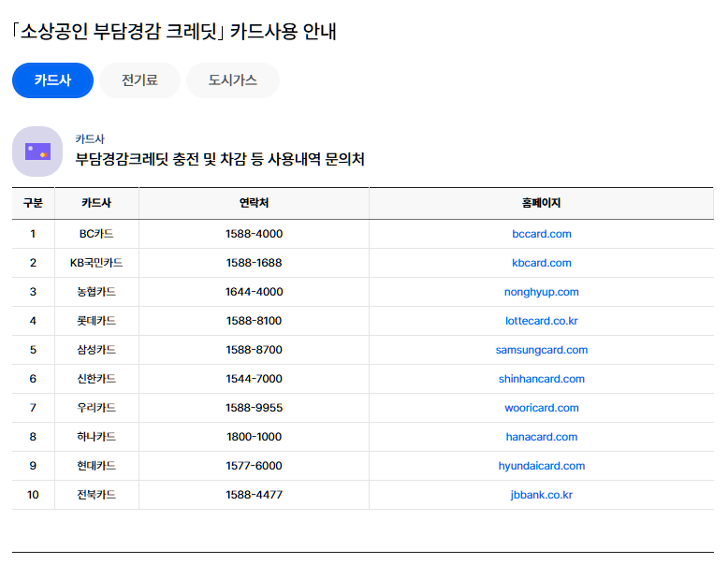
Task: Open hanacard.com link
Action: (x=542, y=437)
